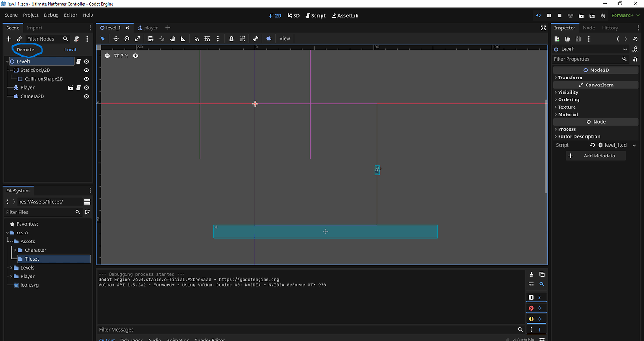644x341 pixels.
Task: Select the Rotate tool
Action: [x=126, y=38]
